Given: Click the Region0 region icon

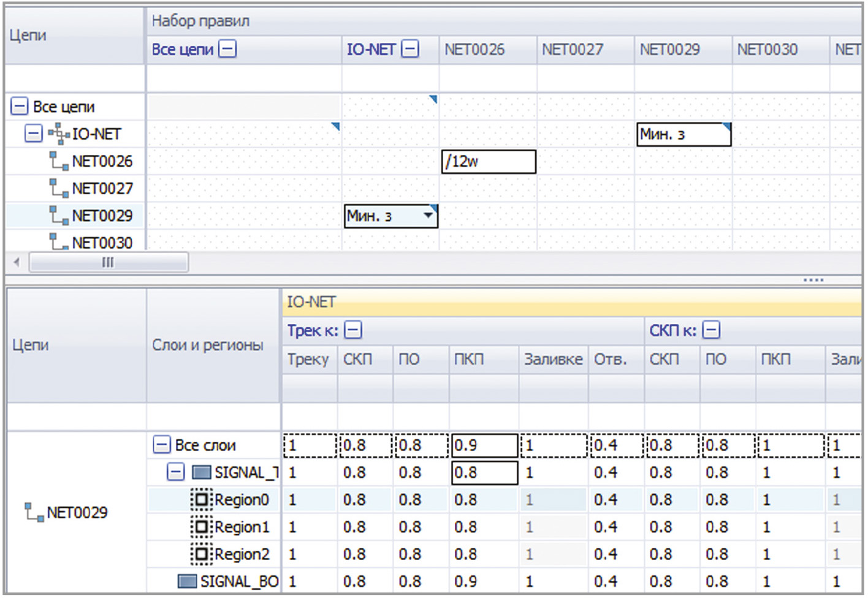Looking at the screenshot, I should tap(201, 500).
